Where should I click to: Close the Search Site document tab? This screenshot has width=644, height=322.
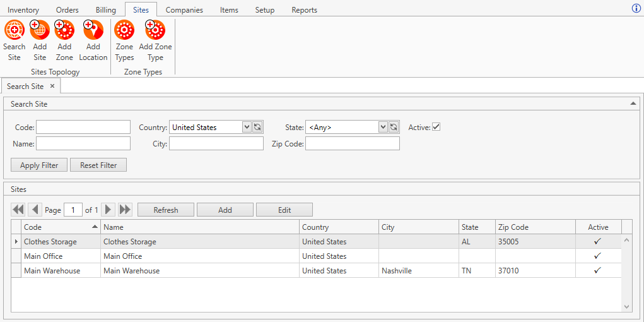point(52,86)
